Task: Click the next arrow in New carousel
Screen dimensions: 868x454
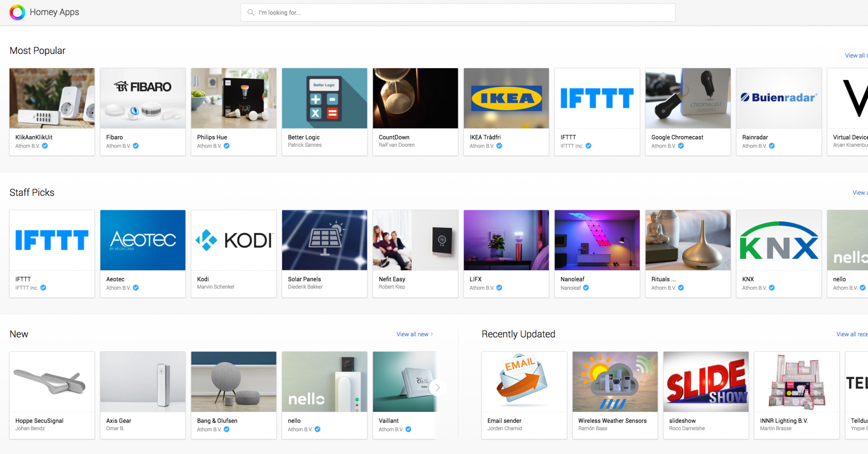Action: tap(437, 388)
